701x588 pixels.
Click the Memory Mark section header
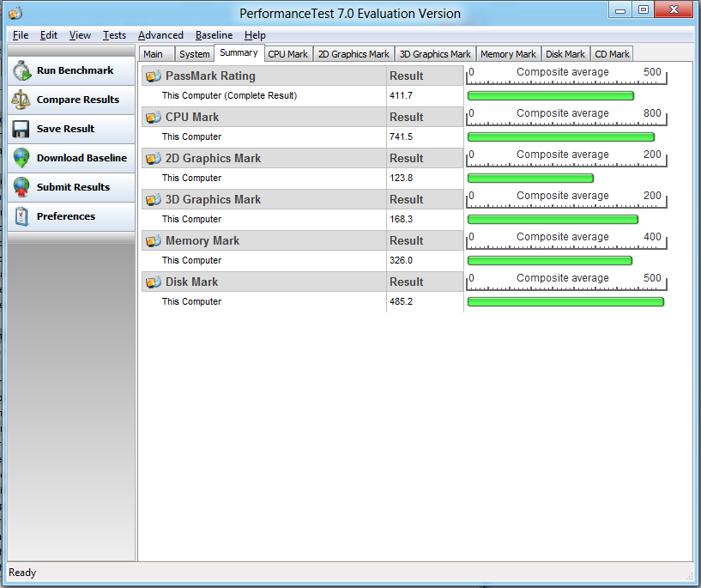point(202,240)
